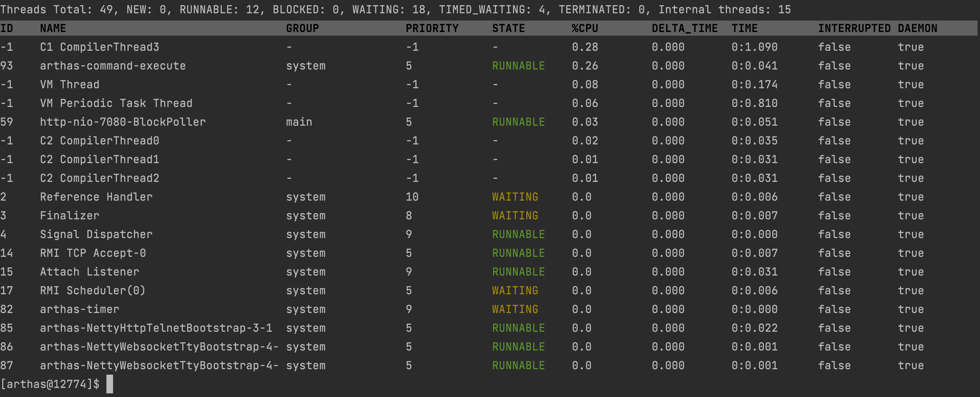The image size is (980, 397).
Task: Click the VM Periodic Task Thread name
Action: coord(116,103)
